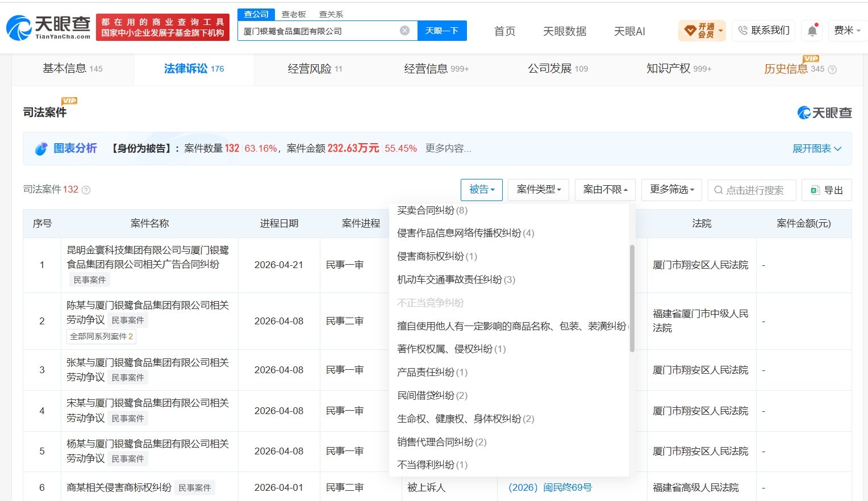
Task: Export the list with the 导出 icon
Action: coord(815,190)
